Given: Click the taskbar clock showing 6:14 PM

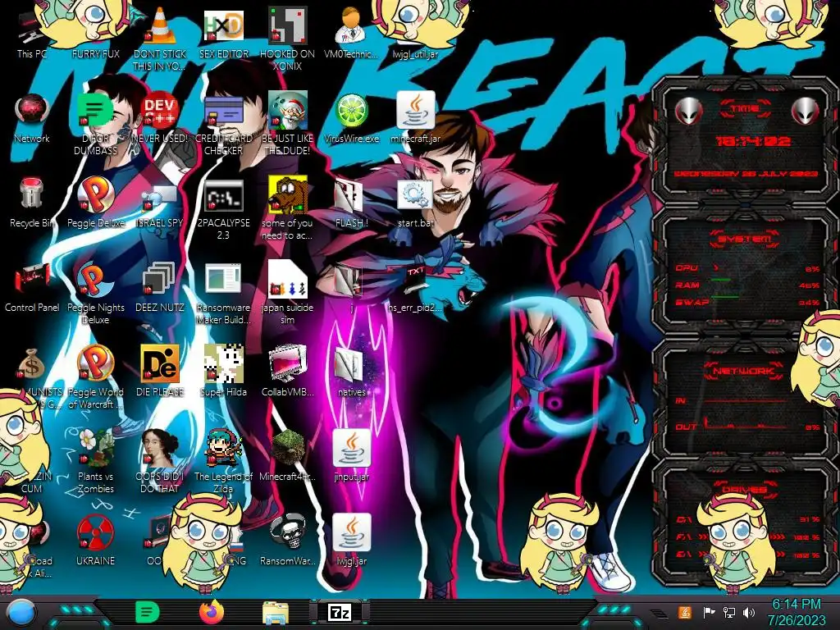Looking at the screenshot, I should click(x=797, y=612).
